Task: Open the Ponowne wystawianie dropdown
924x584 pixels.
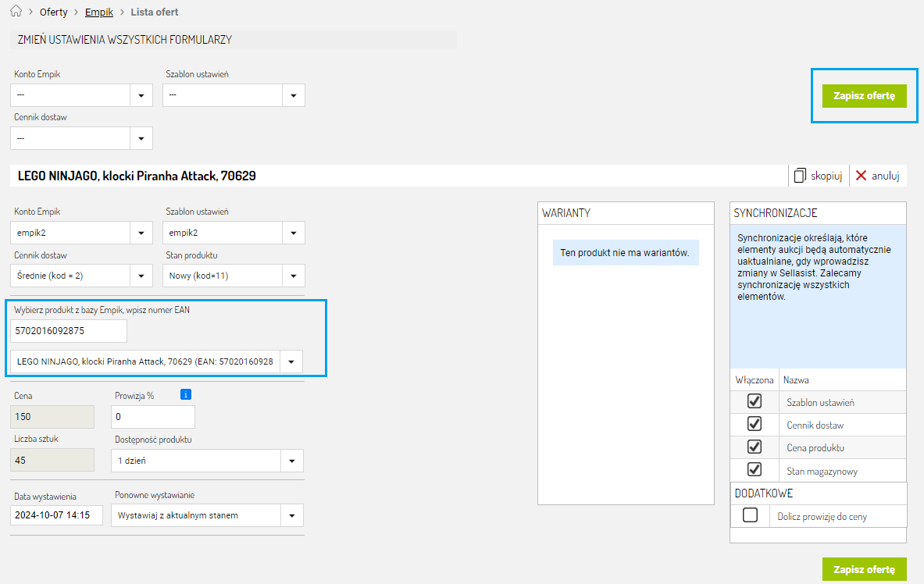Action: pos(292,515)
